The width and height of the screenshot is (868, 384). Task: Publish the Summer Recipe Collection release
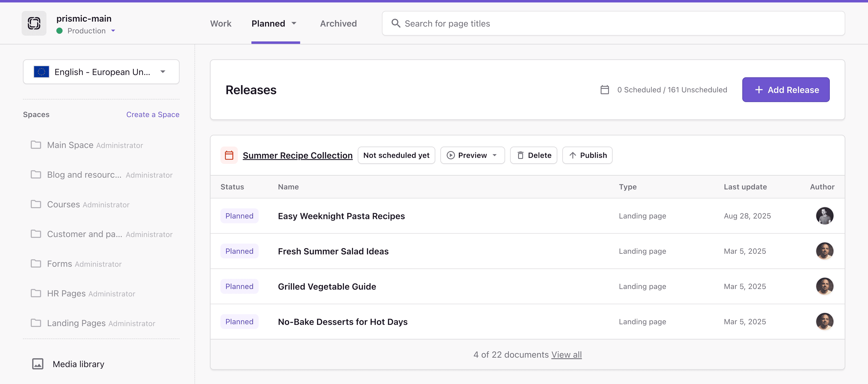click(587, 155)
